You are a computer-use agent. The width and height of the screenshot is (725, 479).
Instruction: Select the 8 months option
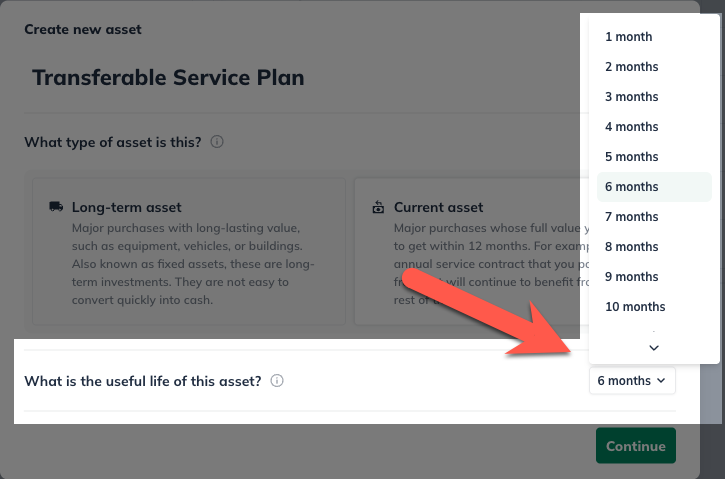click(632, 247)
